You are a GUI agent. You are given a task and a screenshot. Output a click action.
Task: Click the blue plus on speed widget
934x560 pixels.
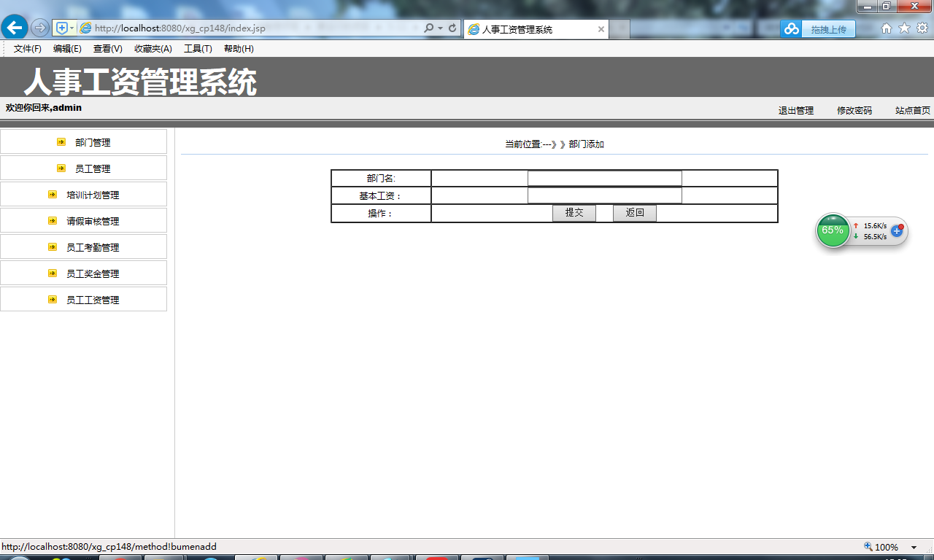coord(898,230)
